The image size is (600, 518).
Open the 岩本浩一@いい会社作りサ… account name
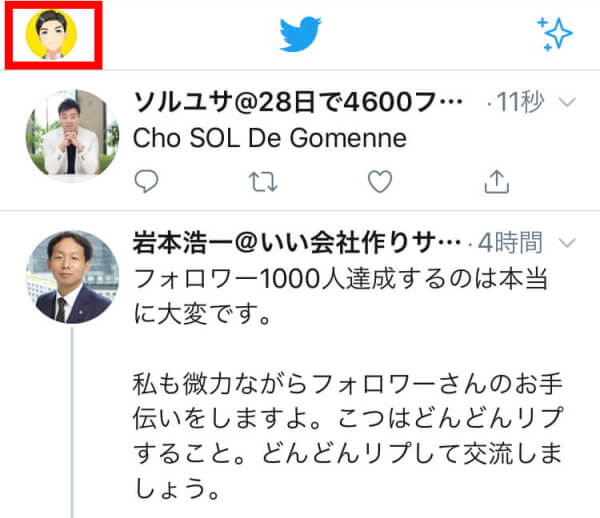297,243
